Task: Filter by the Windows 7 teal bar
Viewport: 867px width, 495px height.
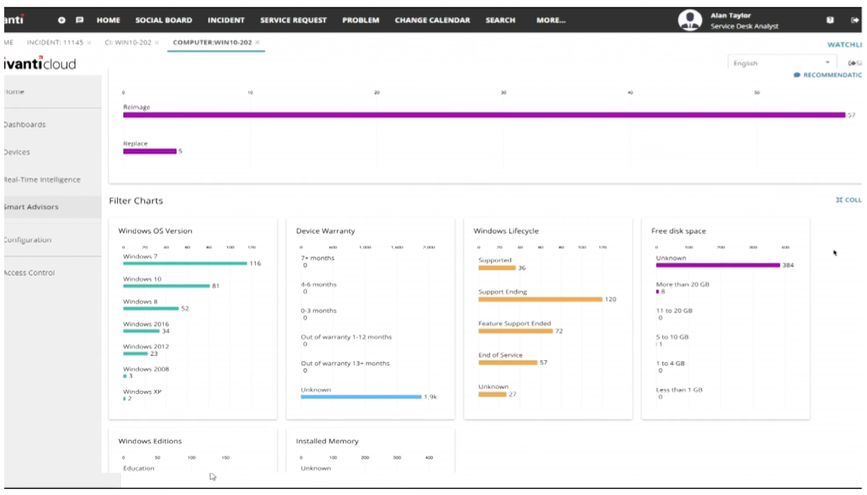Action: pyautogui.click(x=185, y=263)
